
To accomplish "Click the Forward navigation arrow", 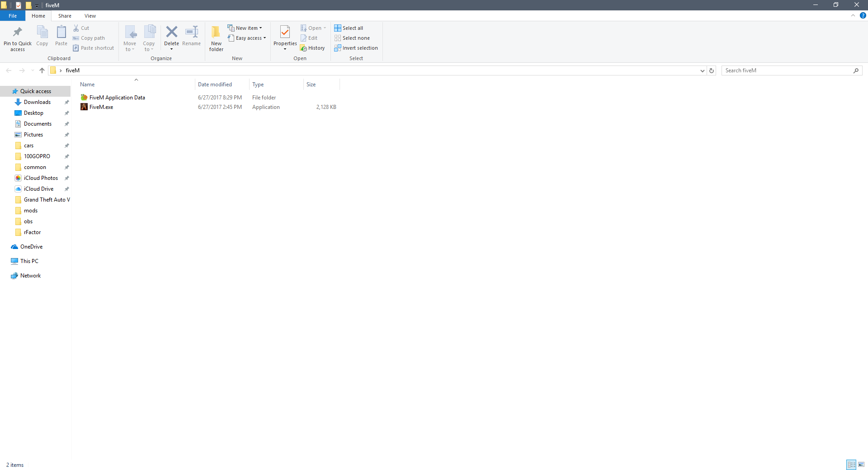I will click(22, 70).
